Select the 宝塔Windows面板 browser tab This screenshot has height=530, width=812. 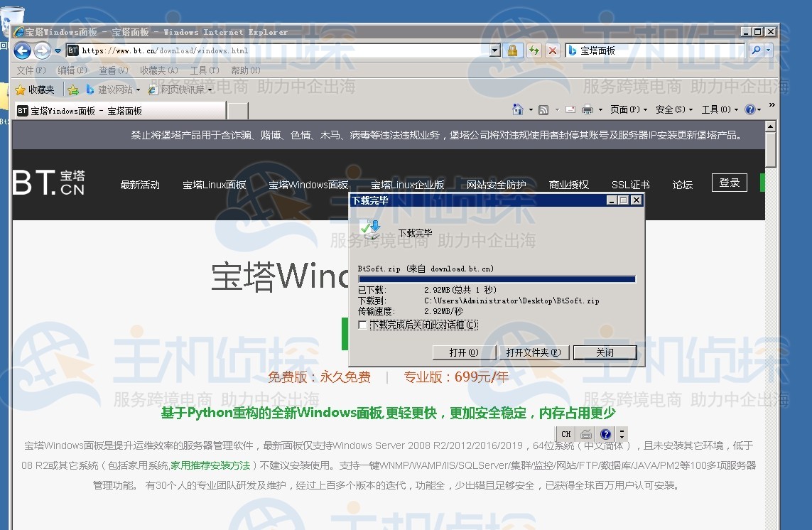click(114, 111)
